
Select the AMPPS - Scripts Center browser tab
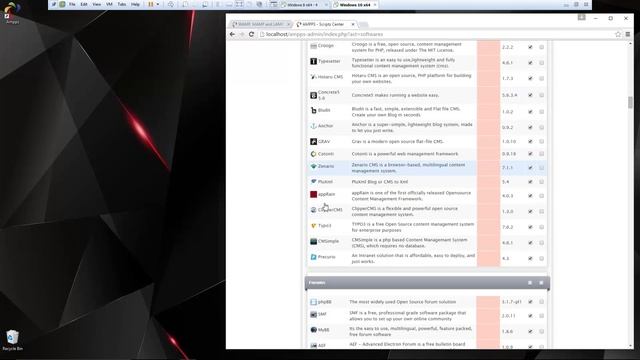[x=325, y=24]
